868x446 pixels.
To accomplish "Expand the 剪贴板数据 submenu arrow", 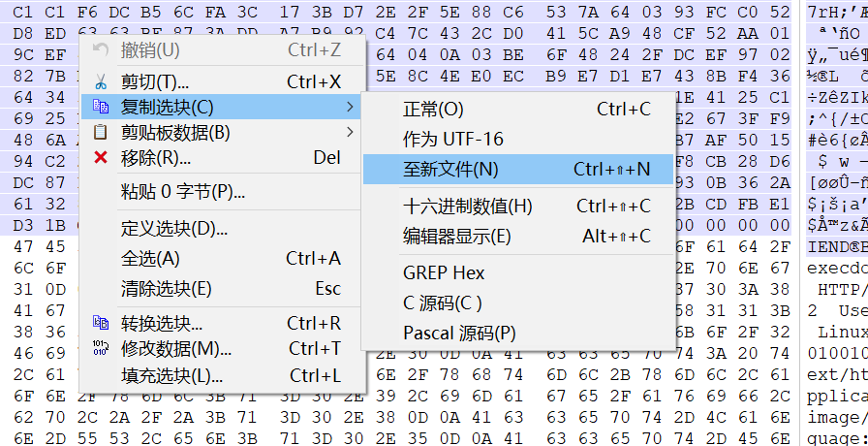I will click(349, 132).
